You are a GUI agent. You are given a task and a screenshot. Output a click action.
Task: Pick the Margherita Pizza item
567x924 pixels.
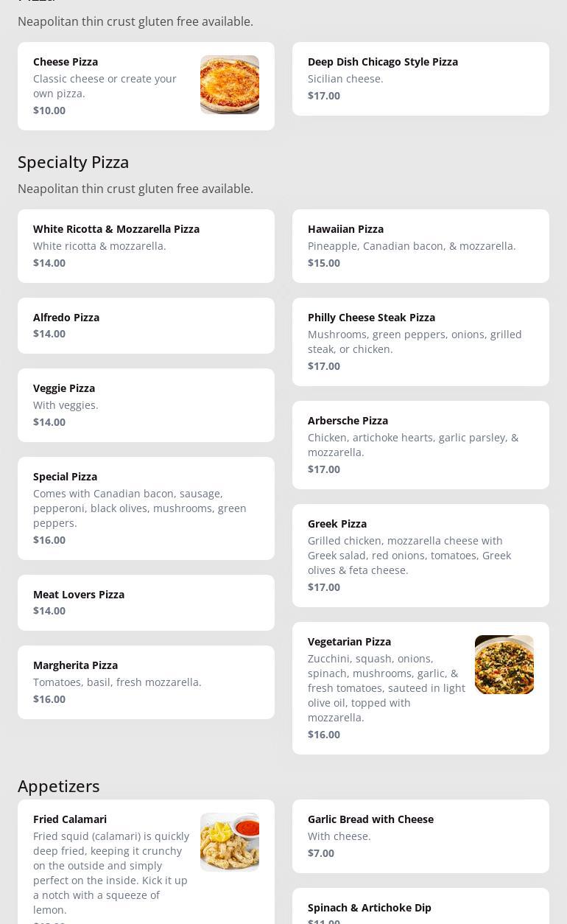(146, 682)
